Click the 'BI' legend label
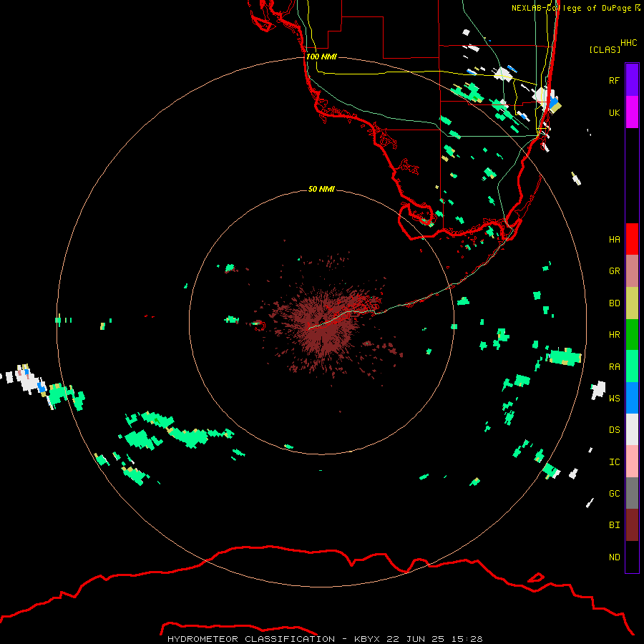 pos(614,525)
